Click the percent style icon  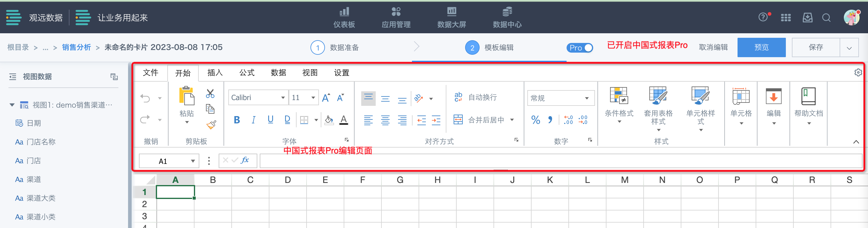[x=535, y=120]
